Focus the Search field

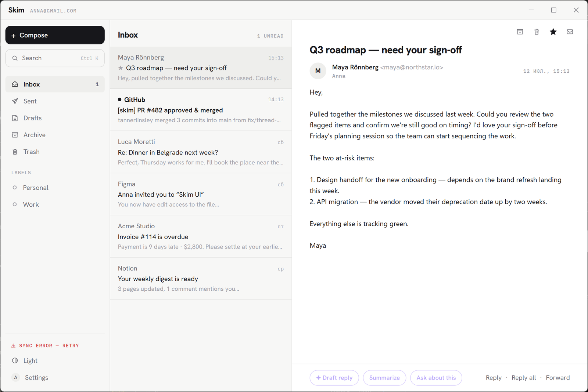55,58
